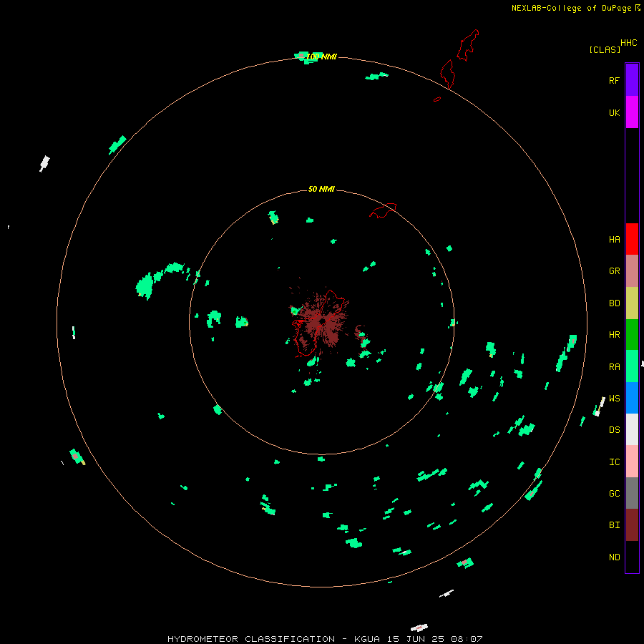644x644 pixels.
Task: Click the ND legend label
Action: coord(614,557)
